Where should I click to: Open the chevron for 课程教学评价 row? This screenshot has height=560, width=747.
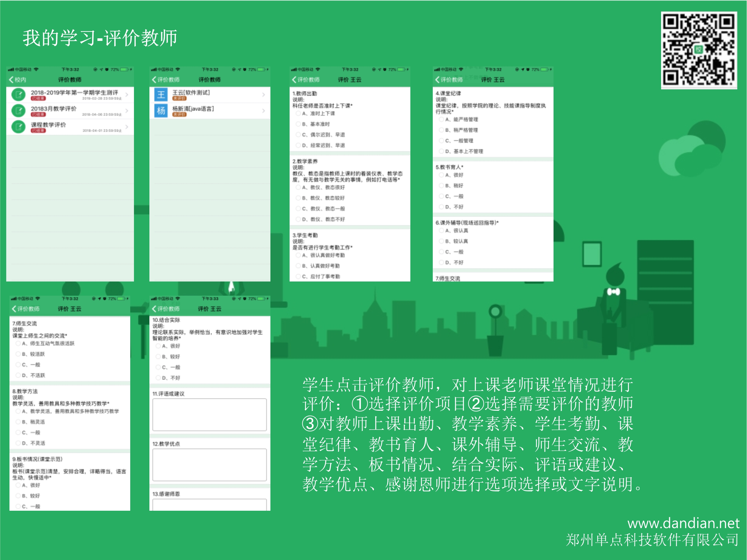pos(127,127)
